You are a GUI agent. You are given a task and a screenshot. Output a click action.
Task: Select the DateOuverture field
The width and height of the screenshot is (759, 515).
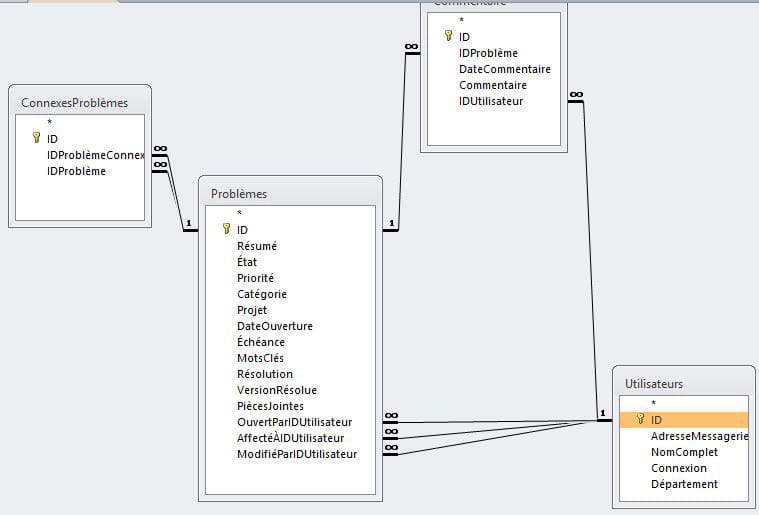coord(290,326)
